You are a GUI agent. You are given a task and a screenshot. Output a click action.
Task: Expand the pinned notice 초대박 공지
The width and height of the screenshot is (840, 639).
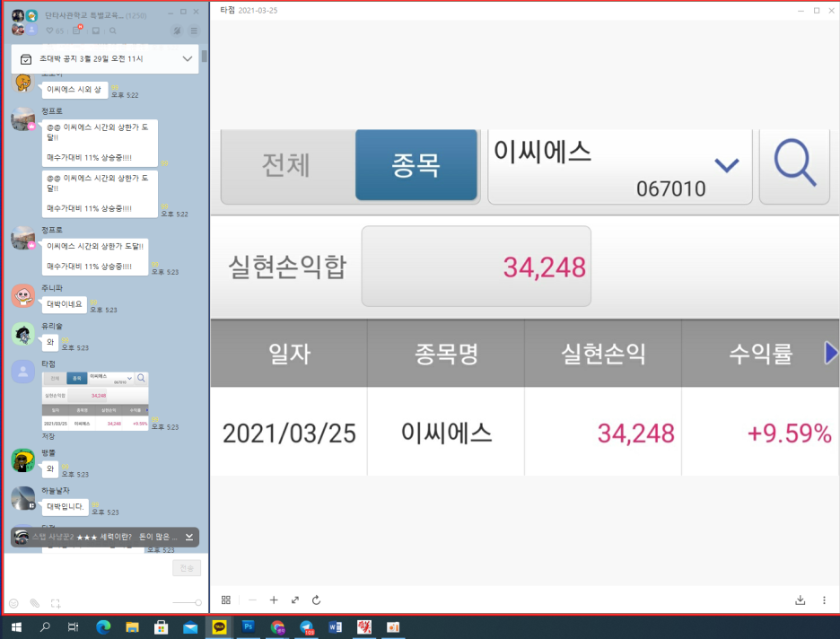(188, 58)
